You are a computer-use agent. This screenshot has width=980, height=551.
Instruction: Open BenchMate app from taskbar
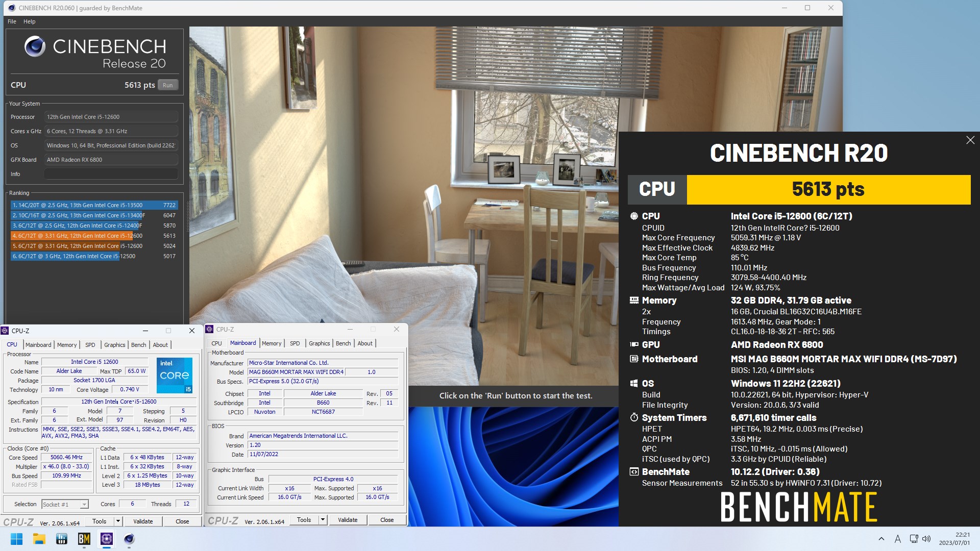pyautogui.click(x=84, y=539)
